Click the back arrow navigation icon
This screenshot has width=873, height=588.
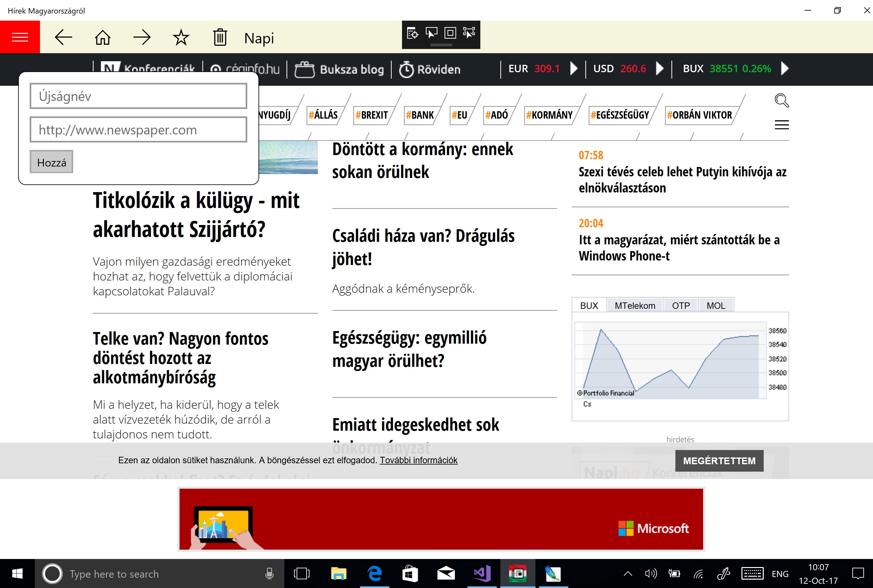click(63, 37)
